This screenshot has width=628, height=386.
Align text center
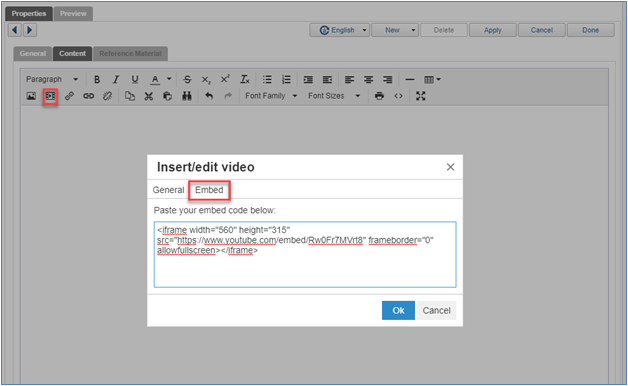click(x=368, y=80)
